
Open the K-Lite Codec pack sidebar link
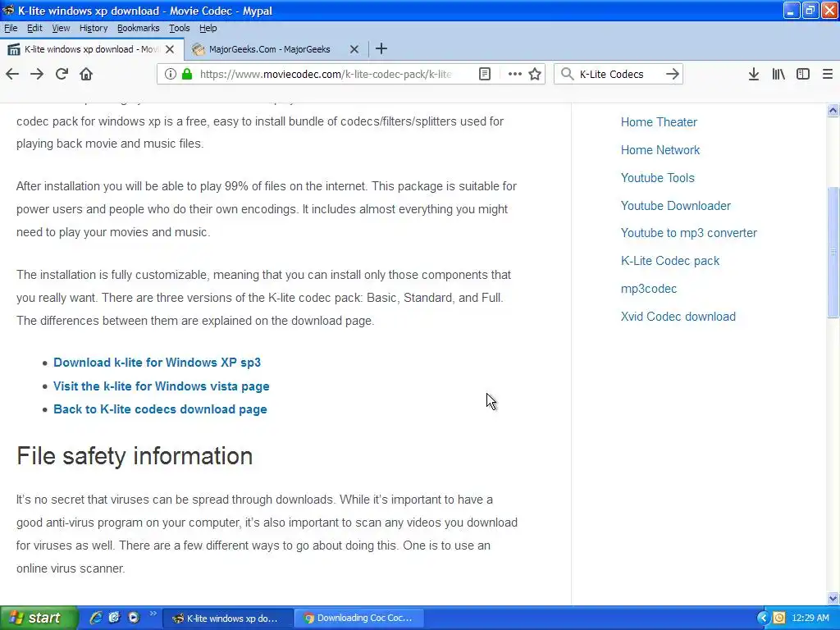click(670, 261)
